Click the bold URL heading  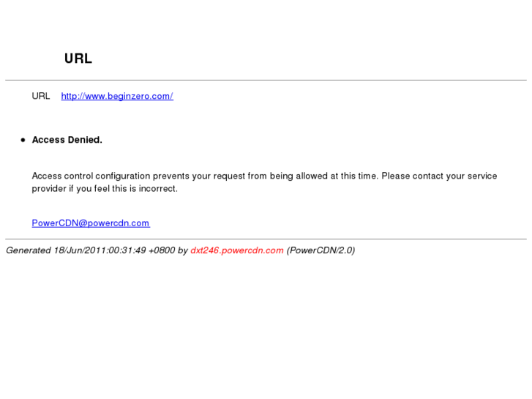click(x=78, y=59)
